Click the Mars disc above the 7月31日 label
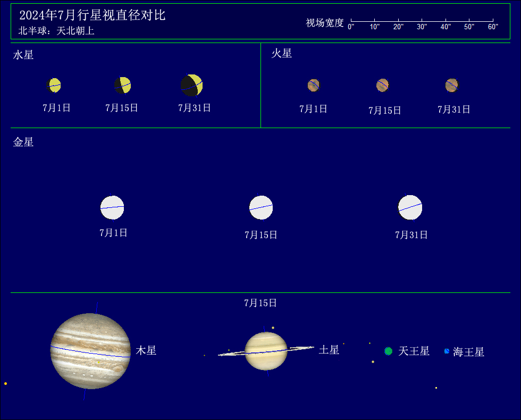This screenshot has height=420, width=521. coord(452,86)
